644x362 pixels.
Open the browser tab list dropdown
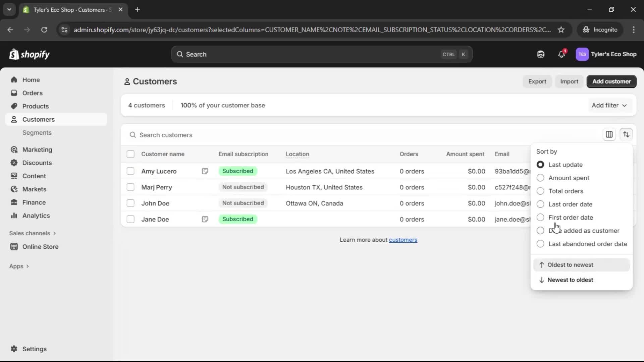click(9, 9)
